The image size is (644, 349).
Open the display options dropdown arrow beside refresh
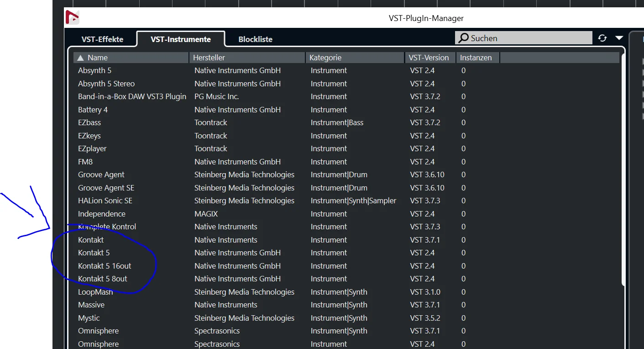click(619, 38)
